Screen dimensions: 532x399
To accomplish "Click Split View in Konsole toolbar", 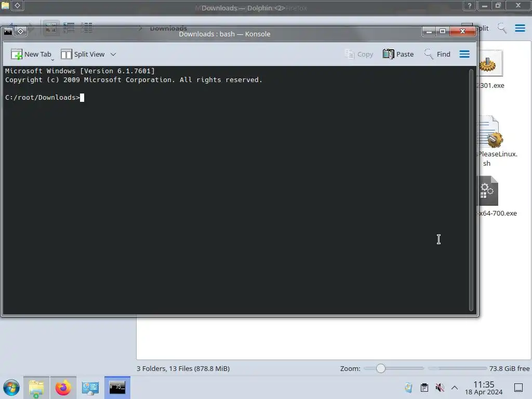I will (83, 54).
